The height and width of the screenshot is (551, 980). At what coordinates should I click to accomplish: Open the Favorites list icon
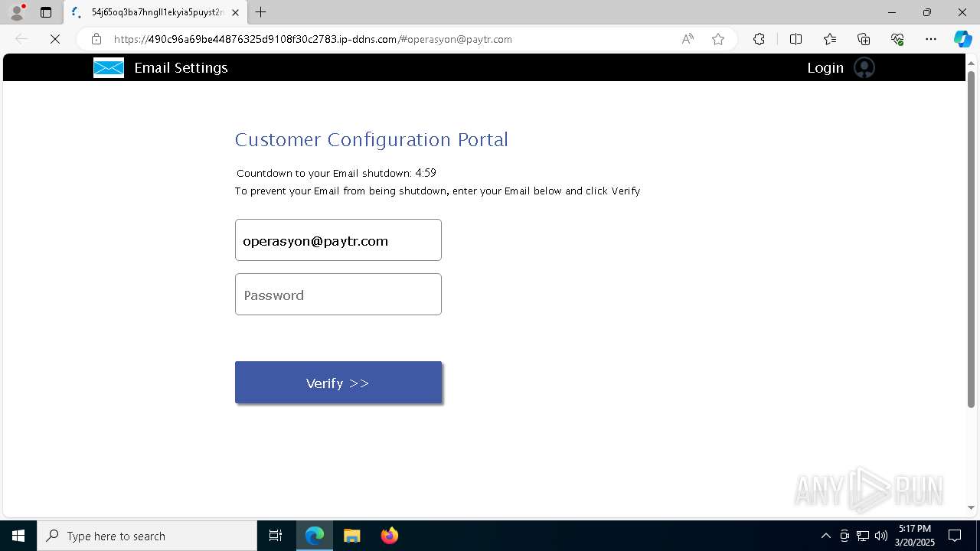(x=830, y=39)
